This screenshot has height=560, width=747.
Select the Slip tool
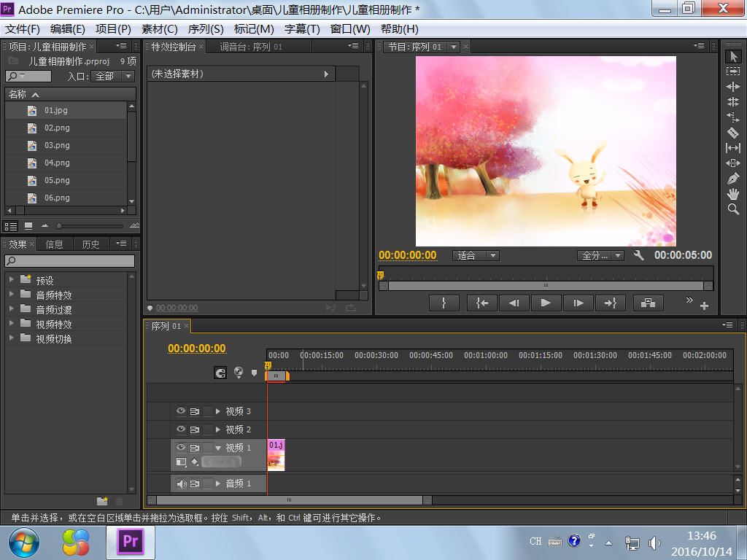(733, 147)
